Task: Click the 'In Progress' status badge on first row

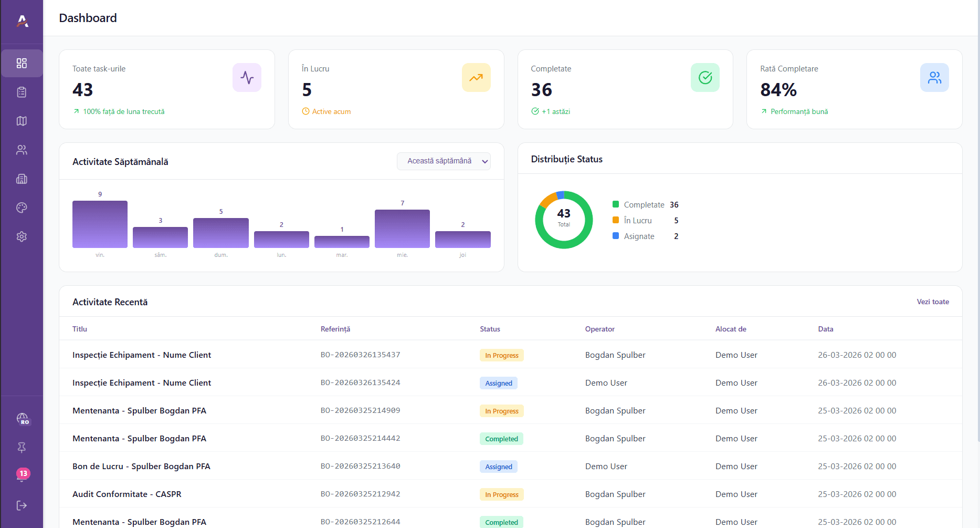Action: pyautogui.click(x=501, y=355)
